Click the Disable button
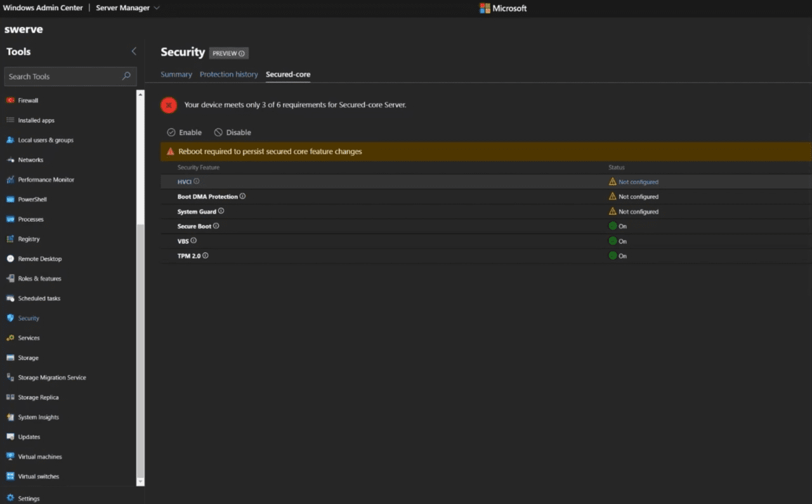812x504 pixels. tap(233, 132)
